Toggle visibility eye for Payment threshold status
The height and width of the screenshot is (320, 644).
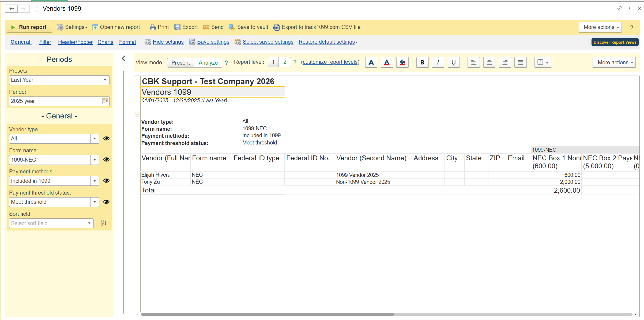[106, 202]
